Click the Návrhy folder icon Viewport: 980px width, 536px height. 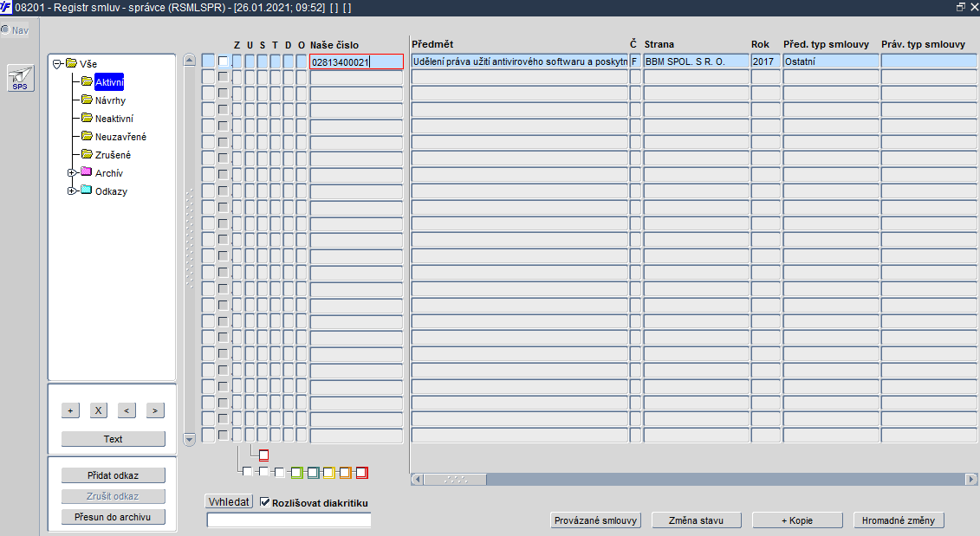87,100
